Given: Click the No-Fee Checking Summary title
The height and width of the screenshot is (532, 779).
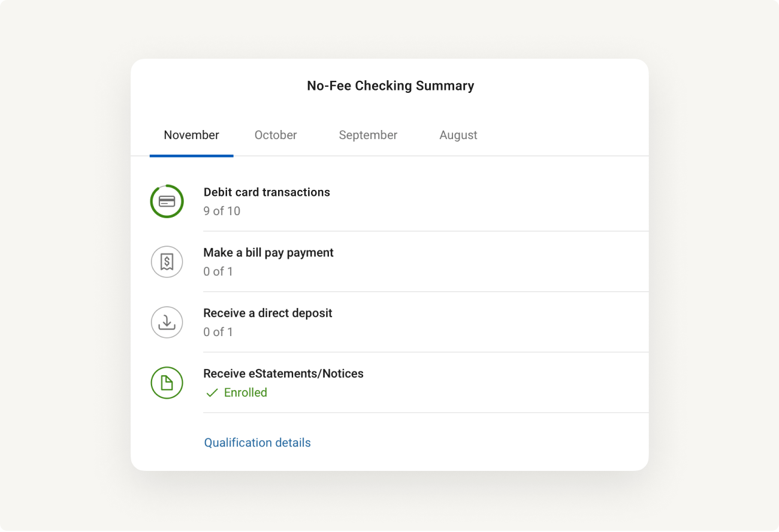Looking at the screenshot, I should 390,86.
